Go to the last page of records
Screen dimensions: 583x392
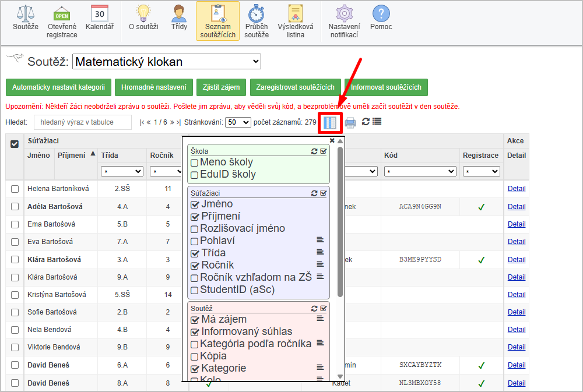pos(178,122)
